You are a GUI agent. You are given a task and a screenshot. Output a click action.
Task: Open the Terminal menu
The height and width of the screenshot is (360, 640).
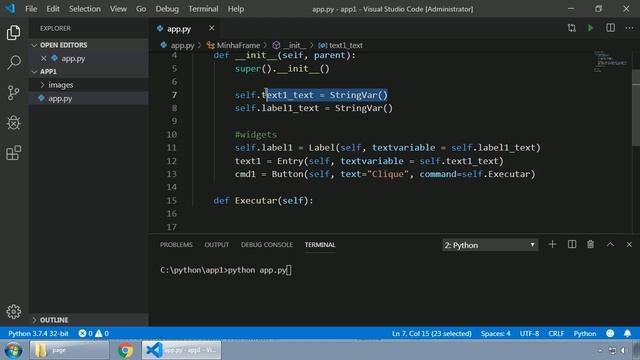(x=203, y=9)
